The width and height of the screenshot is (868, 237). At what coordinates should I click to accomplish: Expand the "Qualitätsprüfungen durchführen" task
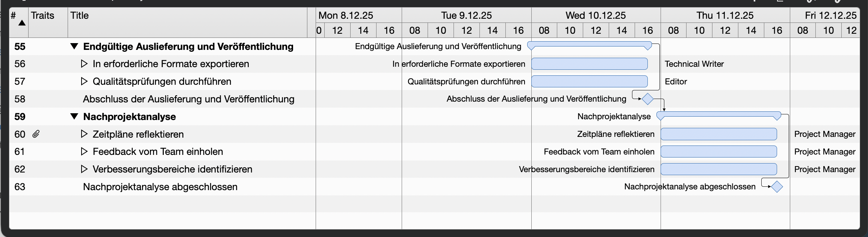[x=84, y=81]
